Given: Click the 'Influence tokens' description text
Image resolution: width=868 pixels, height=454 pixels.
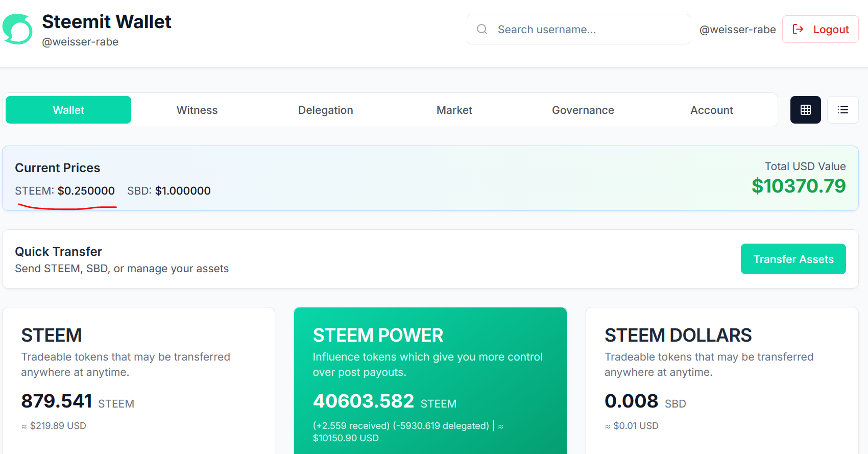Looking at the screenshot, I should pos(428,364).
